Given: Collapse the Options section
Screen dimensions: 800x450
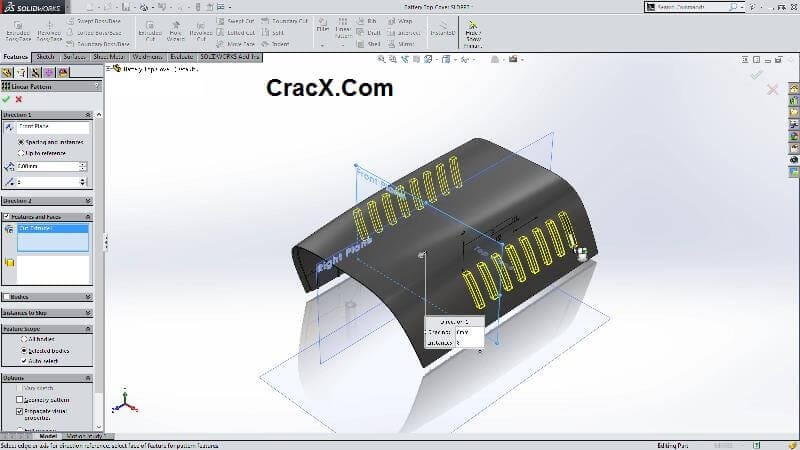Looking at the screenshot, I should 88,378.
